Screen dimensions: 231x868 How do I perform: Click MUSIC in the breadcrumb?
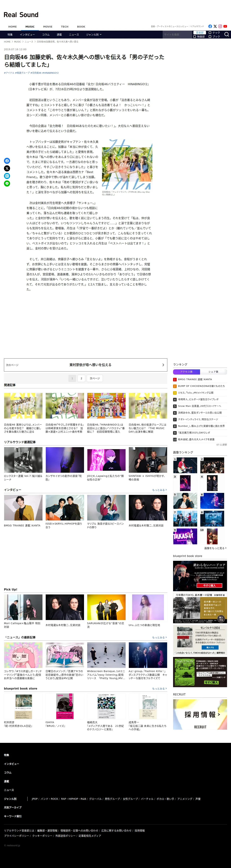tap(17, 42)
